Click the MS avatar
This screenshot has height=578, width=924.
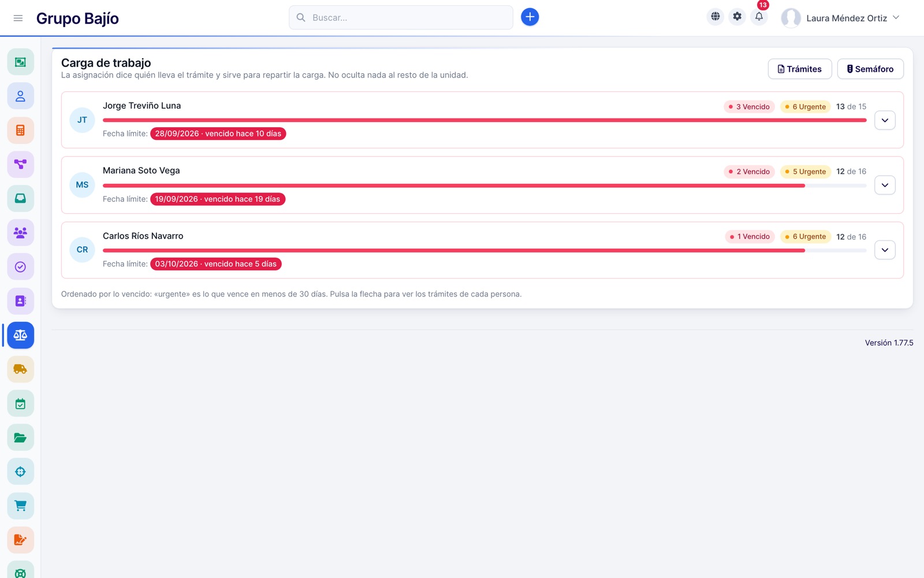click(x=82, y=185)
